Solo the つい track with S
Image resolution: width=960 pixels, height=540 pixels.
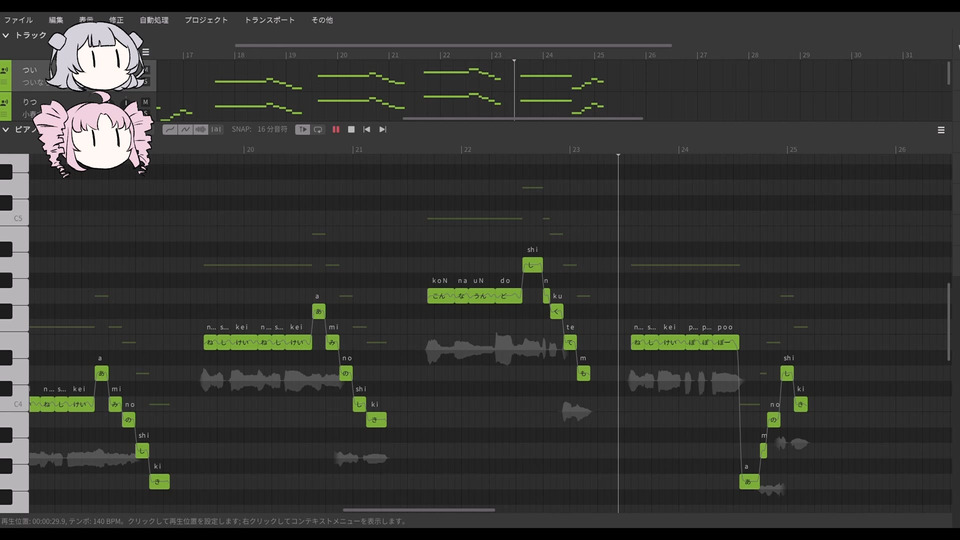146,82
